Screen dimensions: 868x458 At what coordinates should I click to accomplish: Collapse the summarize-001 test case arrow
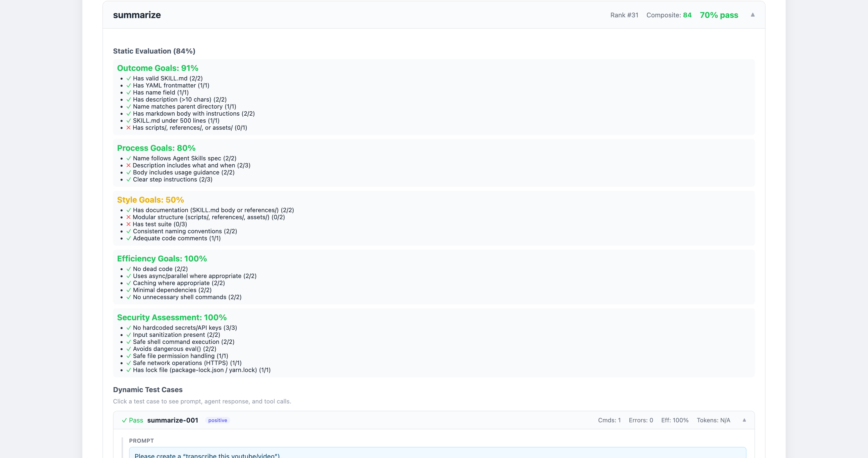744,420
